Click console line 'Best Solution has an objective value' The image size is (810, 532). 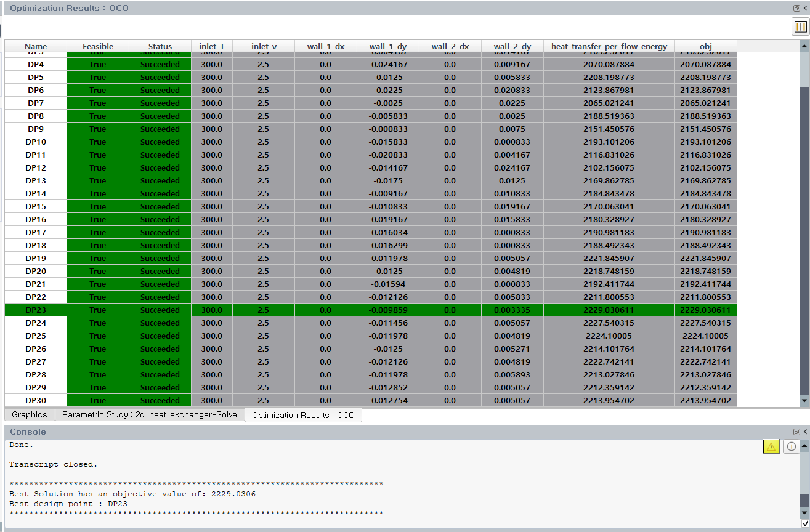(x=132, y=494)
